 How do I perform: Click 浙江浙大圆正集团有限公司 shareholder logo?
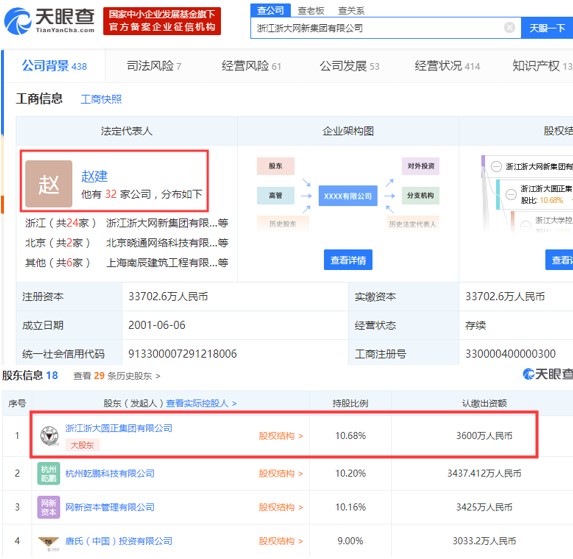(49, 436)
